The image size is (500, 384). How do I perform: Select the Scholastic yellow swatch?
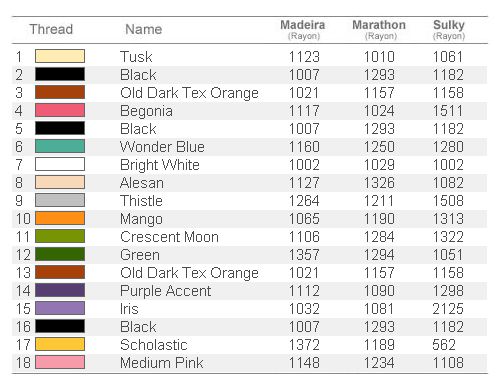[60, 344]
